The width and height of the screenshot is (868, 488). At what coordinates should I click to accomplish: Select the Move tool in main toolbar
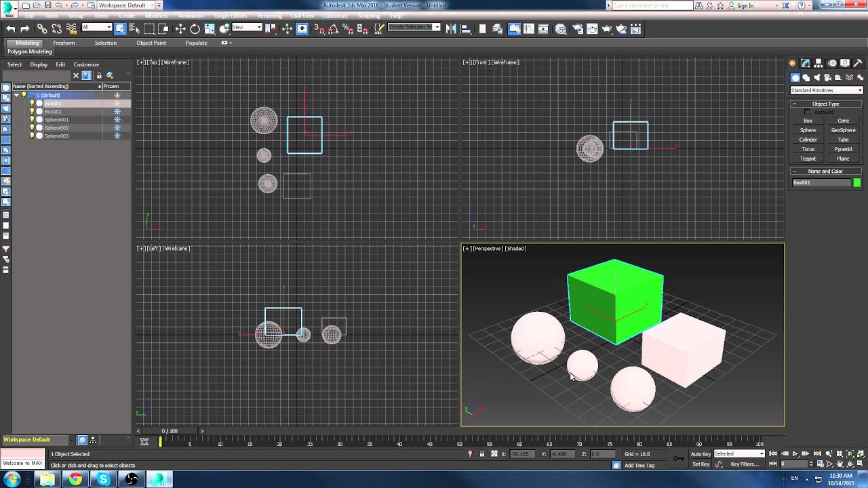pyautogui.click(x=180, y=28)
